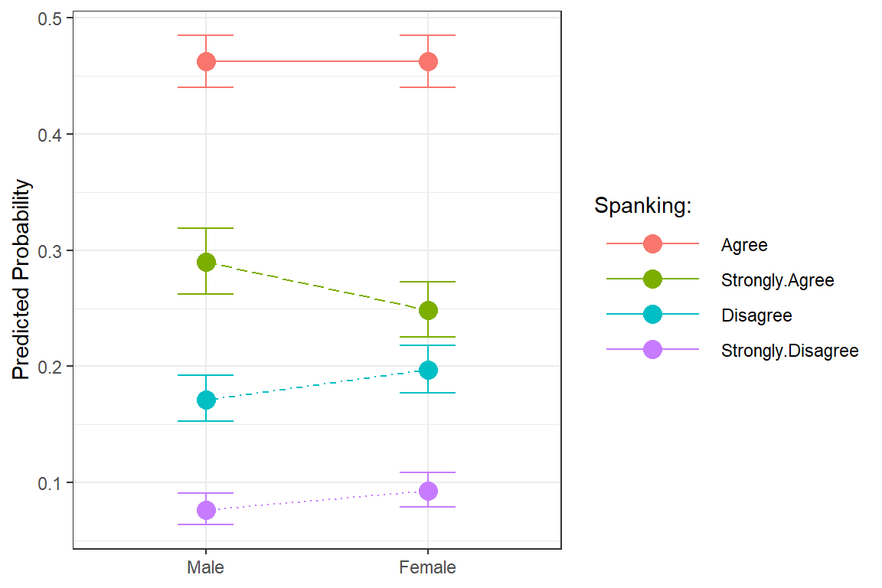Select the Strongly.Disagree point for Male
882x588 pixels.
coord(206,510)
